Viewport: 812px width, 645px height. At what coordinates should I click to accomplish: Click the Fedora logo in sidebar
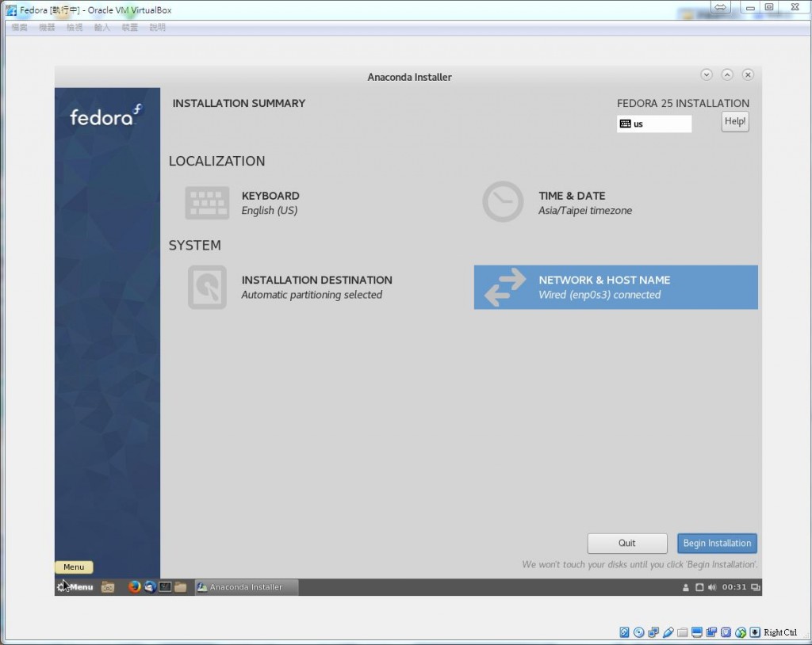click(105, 116)
